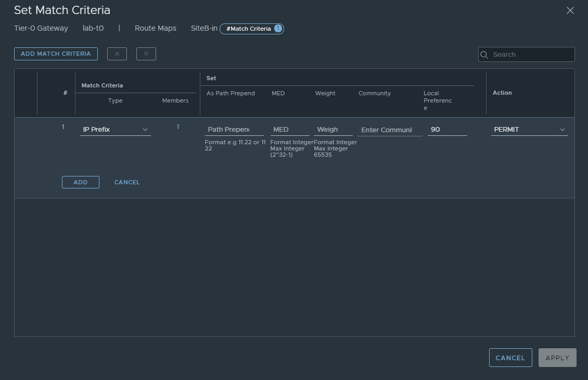Screen dimensions: 588x380
Task: Click the Members count link 1
Action: tap(178, 127)
